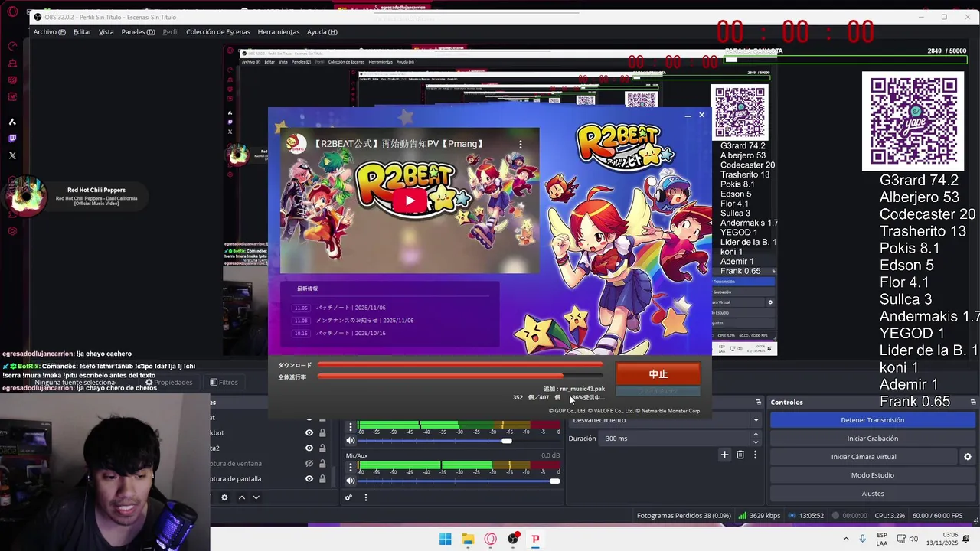
Task: Open Perfil menu
Action: pos(171,32)
